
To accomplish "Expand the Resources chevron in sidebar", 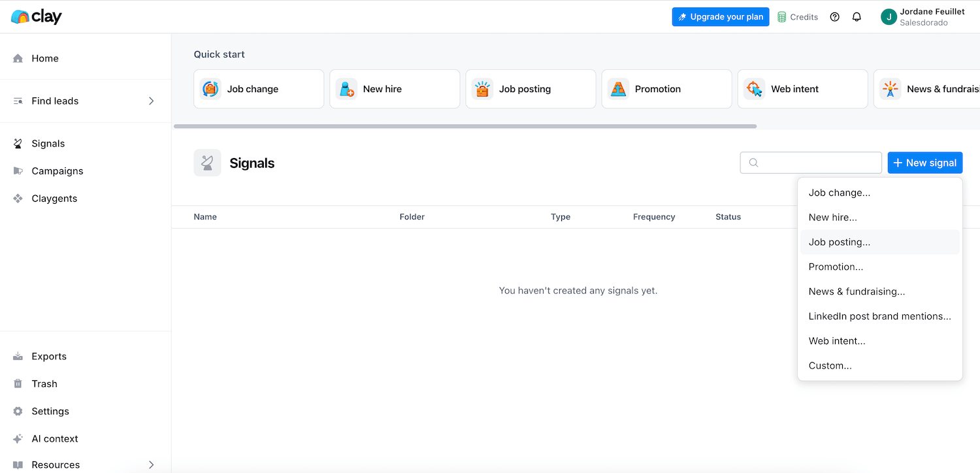I will point(151,465).
